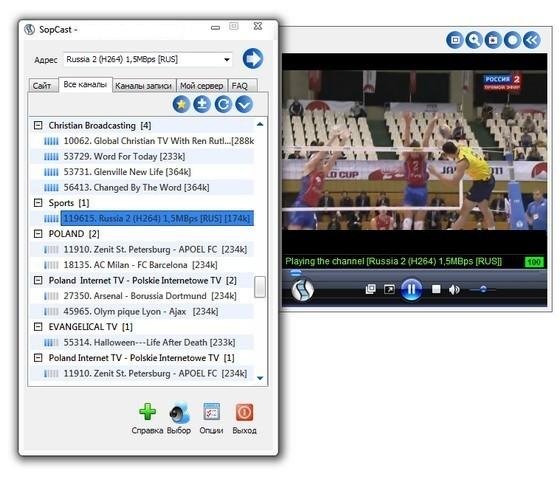
Task: Select channel 53729 Word For Today
Action: click(124, 156)
